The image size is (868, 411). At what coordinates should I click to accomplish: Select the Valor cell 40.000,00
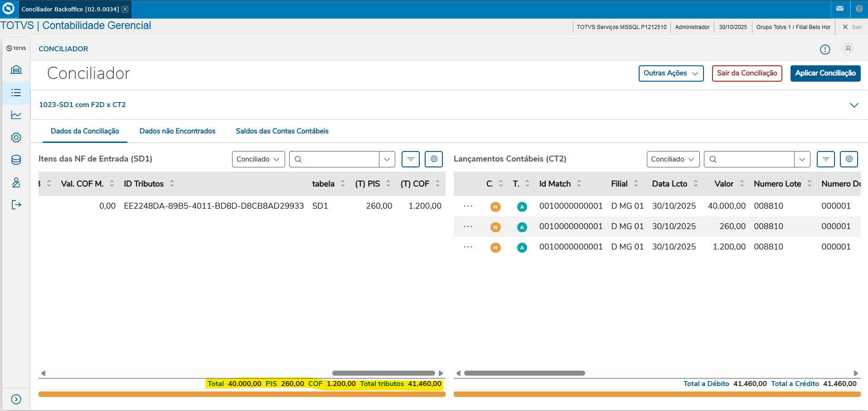pos(727,206)
